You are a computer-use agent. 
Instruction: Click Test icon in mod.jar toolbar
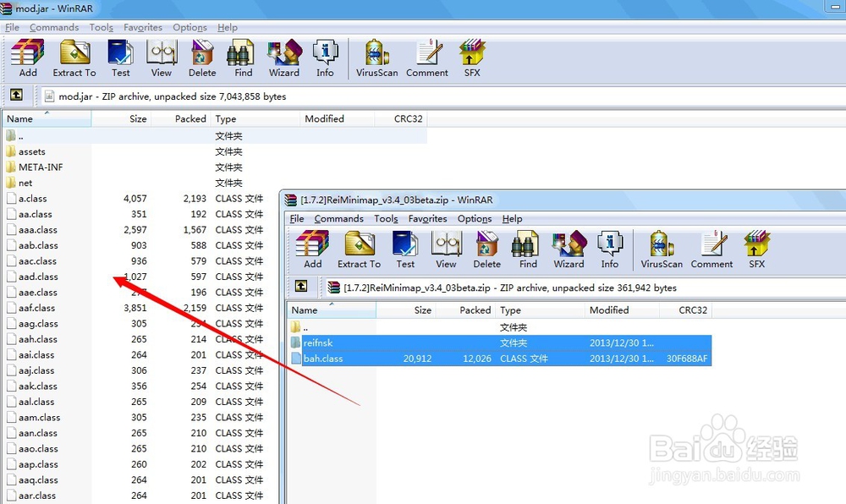[x=120, y=58]
